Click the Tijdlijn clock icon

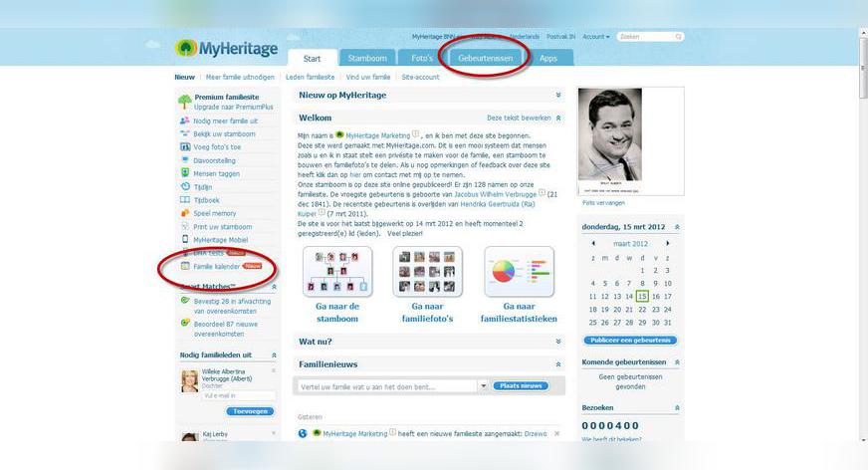pos(185,186)
